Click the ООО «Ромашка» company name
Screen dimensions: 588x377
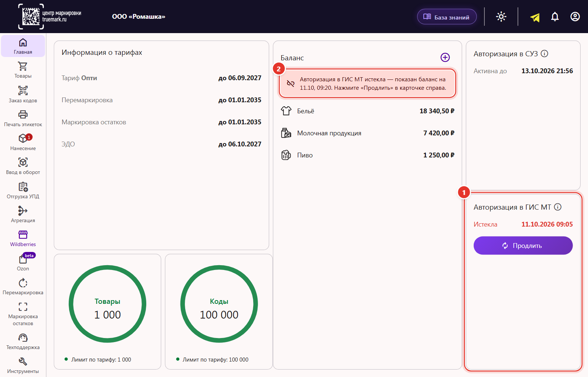(139, 17)
